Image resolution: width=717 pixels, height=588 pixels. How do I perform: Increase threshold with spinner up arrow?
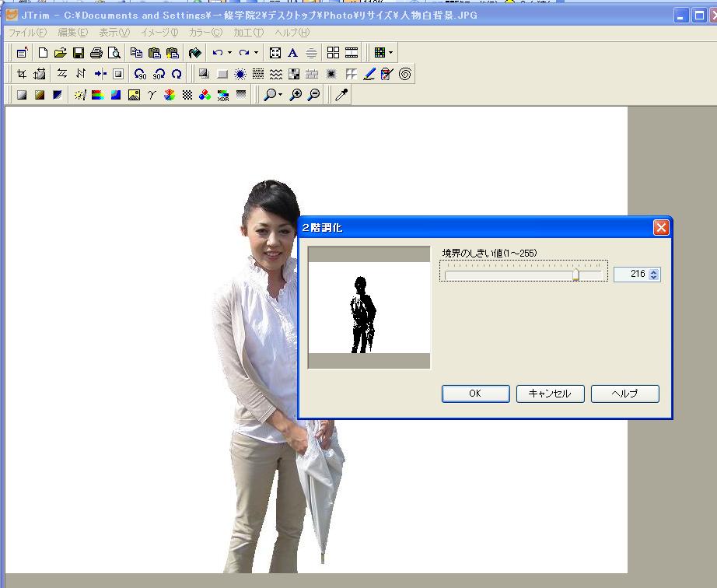tap(654, 271)
